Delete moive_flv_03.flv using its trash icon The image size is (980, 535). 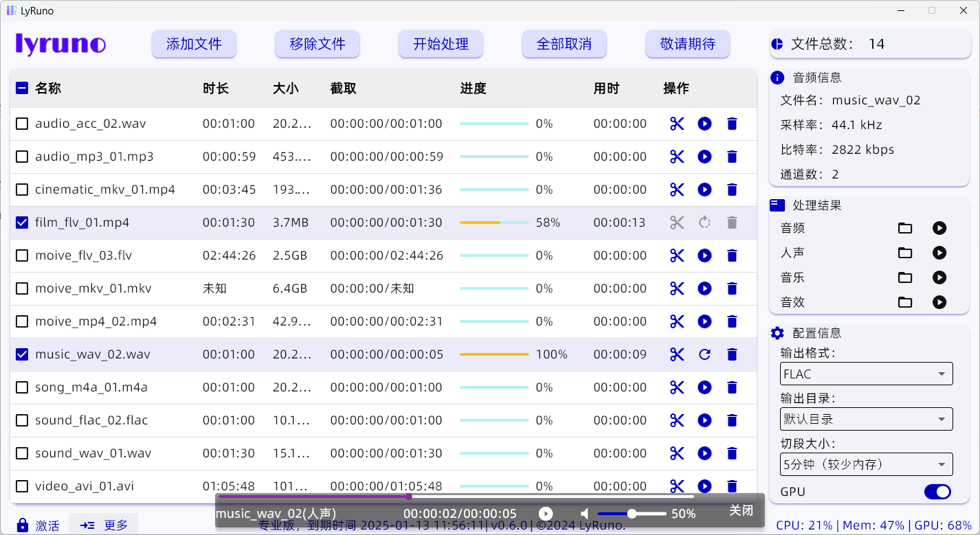tap(732, 255)
